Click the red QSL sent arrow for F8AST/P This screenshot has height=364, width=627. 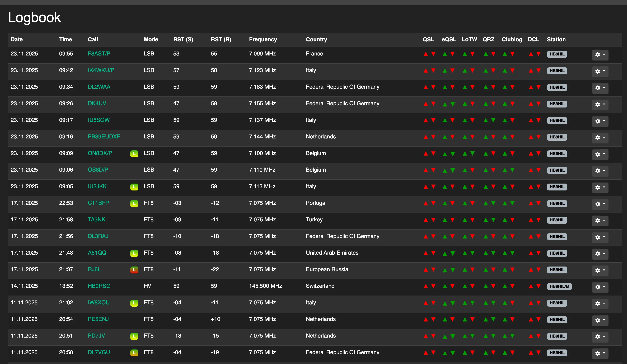click(426, 54)
